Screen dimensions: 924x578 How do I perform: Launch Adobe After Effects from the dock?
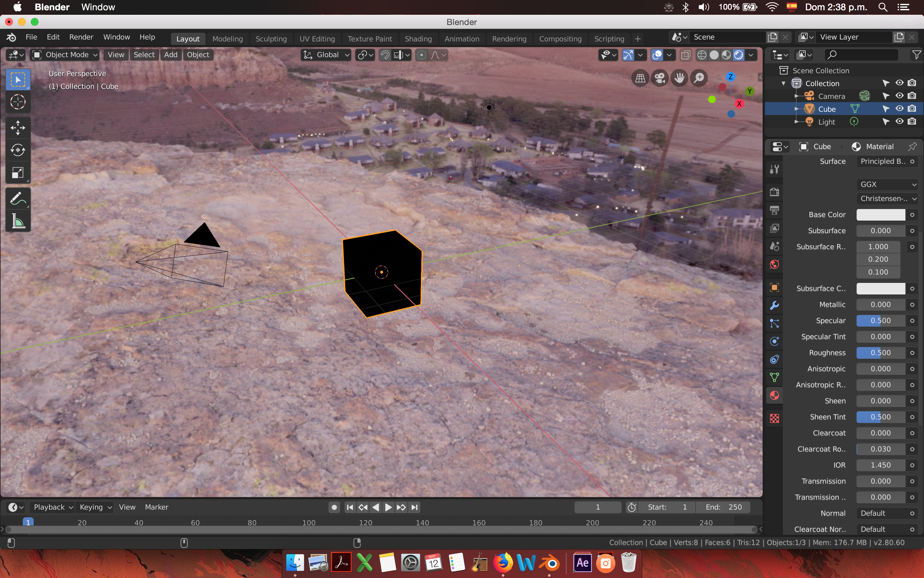[x=582, y=563]
